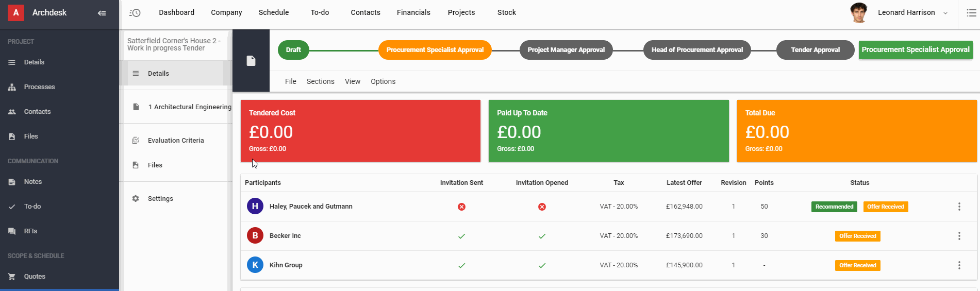The height and width of the screenshot is (291, 980).
Task: Click the orange Procurement Specialist Approval stage
Action: click(435, 50)
